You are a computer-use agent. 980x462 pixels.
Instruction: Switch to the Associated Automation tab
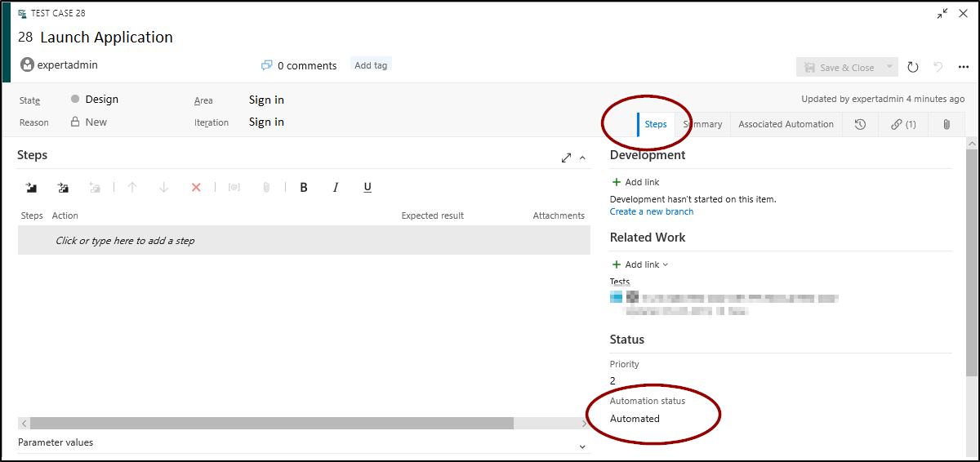[x=786, y=124]
